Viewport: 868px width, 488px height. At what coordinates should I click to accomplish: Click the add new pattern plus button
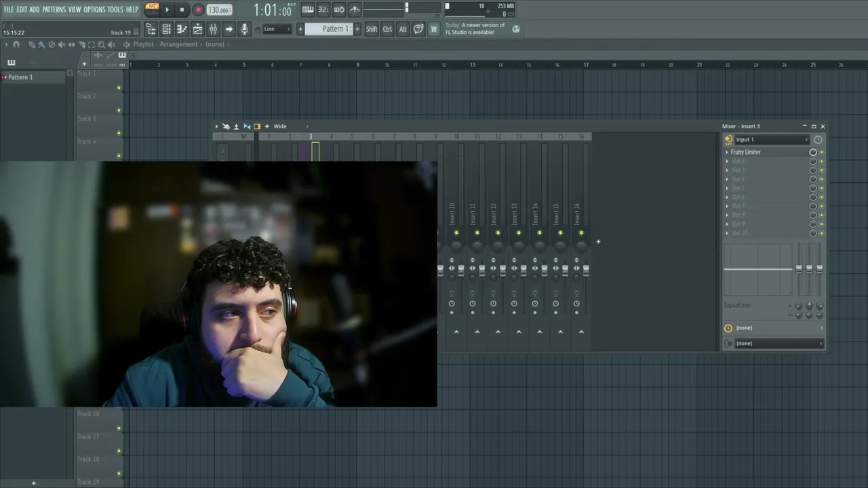357,29
